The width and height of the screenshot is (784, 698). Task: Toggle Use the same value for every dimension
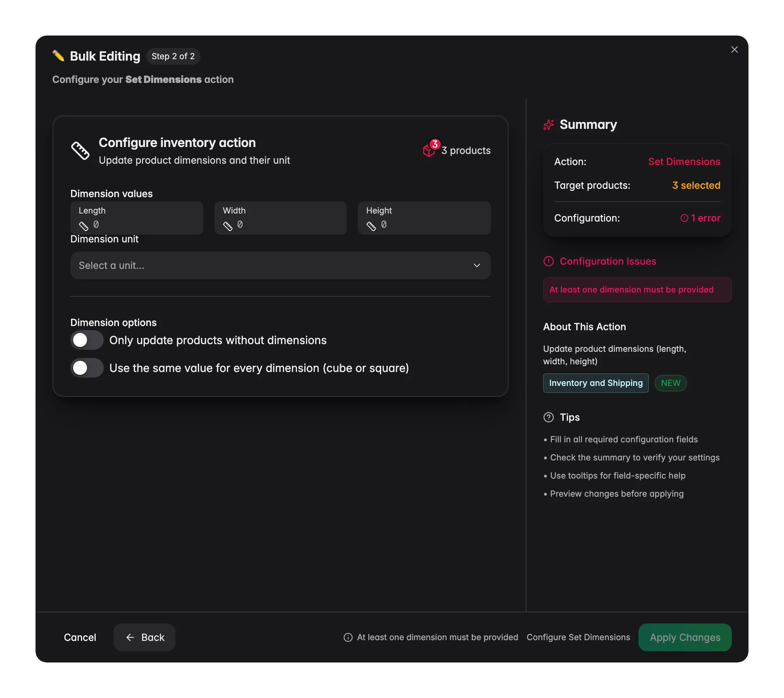point(87,368)
